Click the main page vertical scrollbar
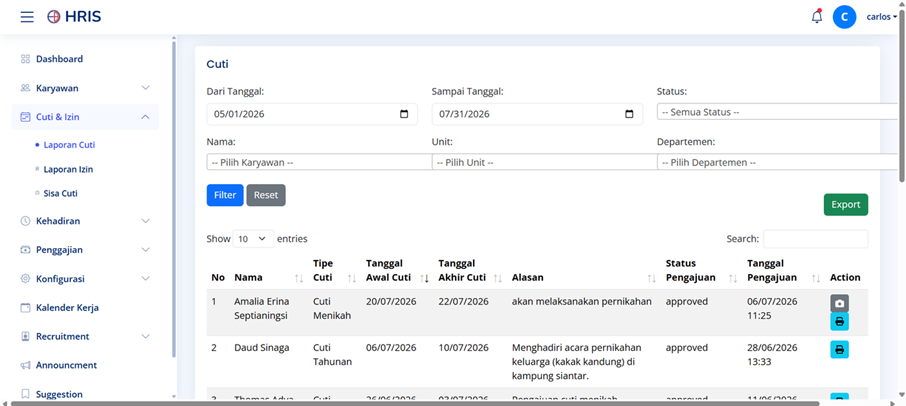The image size is (906, 406). pyautogui.click(x=901, y=98)
